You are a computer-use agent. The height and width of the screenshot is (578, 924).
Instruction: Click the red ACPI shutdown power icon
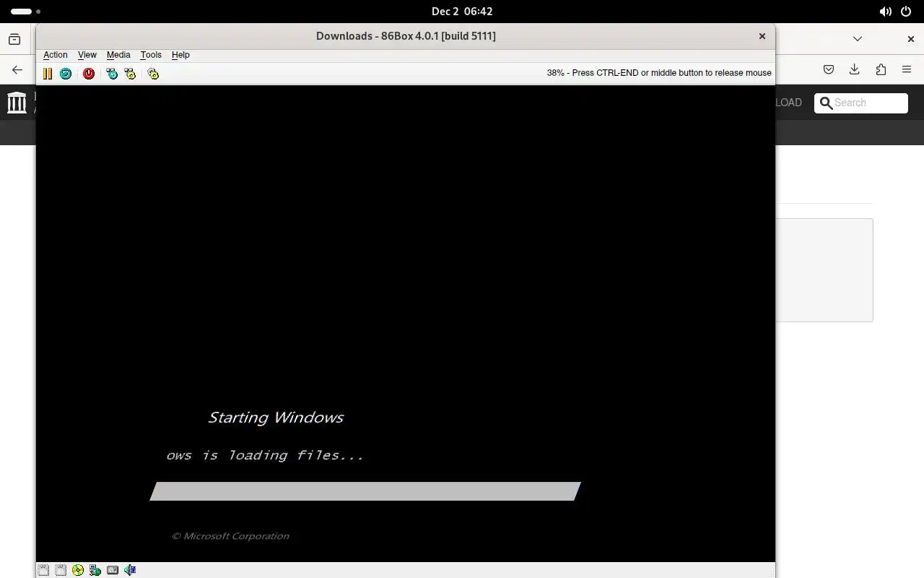point(89,73)
